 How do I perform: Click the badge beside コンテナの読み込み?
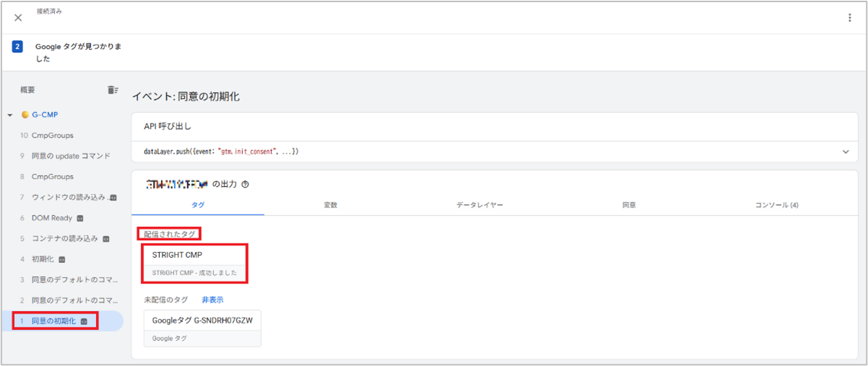[x=106, y=238]
